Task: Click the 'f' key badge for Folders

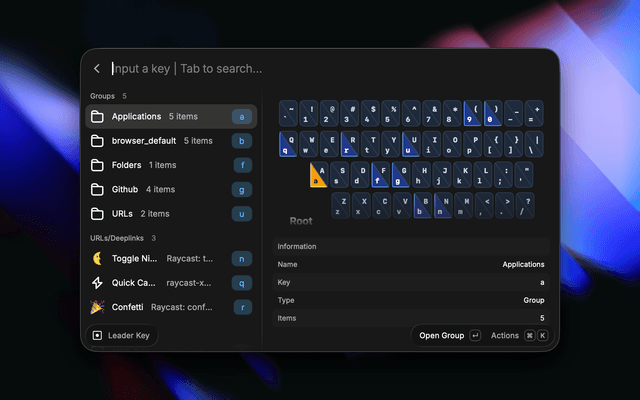Action: click(x=242, y=165)
